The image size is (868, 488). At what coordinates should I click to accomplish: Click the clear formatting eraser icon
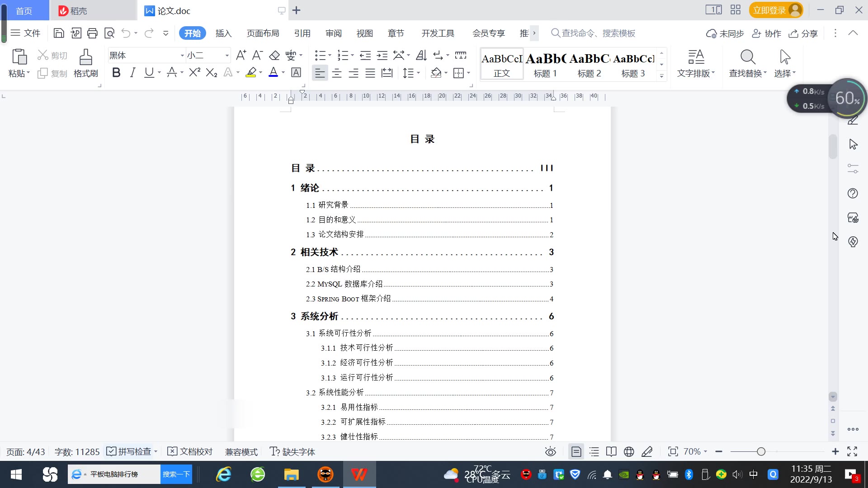(x=274, y=55)
